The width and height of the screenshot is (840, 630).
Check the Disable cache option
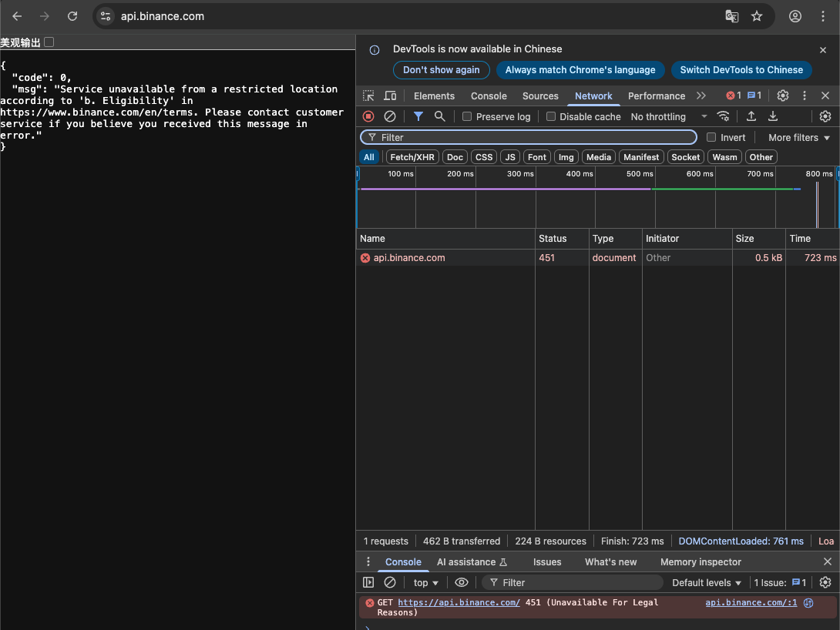pyautogui.click(x=551, y=117)
